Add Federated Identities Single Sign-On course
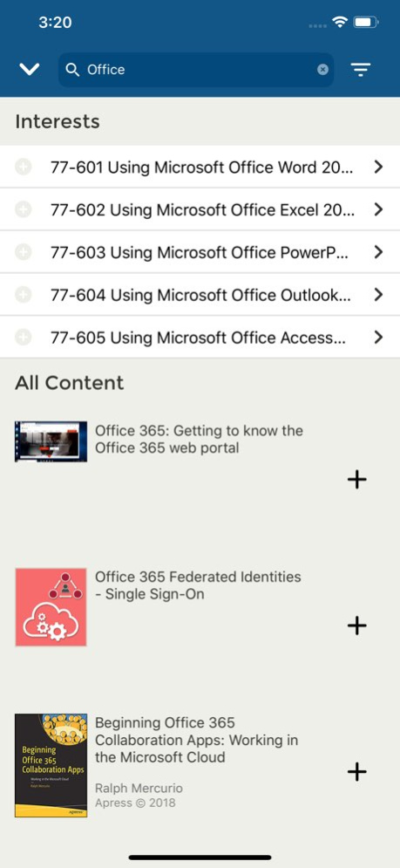 tap(356, 625)
